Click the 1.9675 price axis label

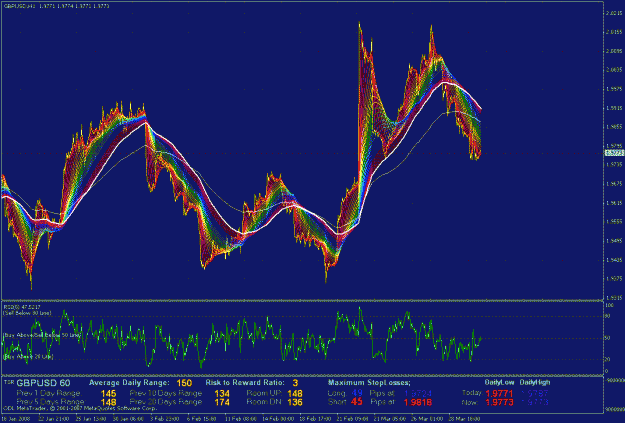[614, 184]
